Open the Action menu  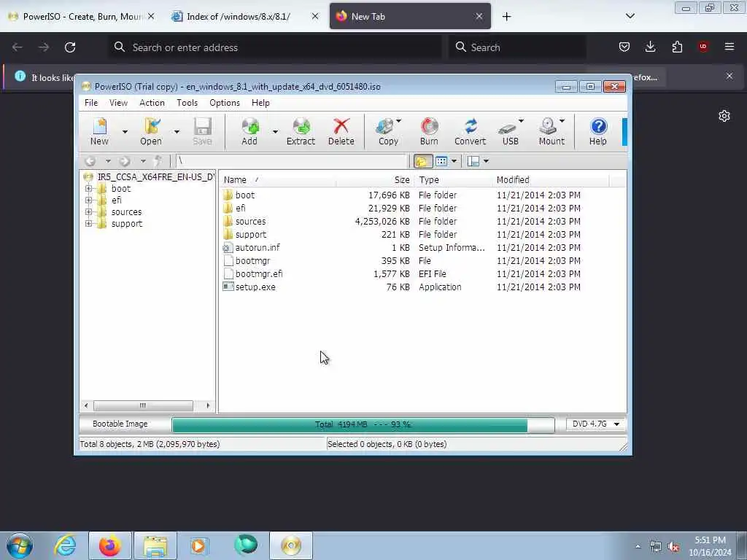tap(152, 103)
